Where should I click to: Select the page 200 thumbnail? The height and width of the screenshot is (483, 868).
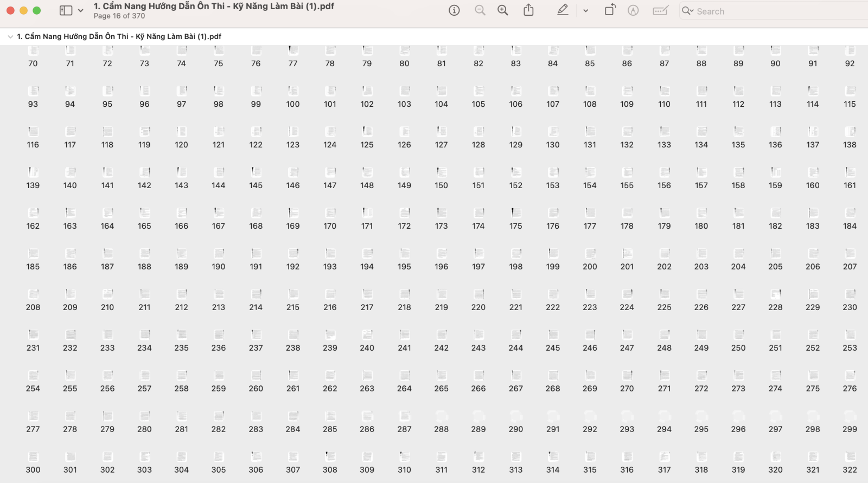click(590, 254)
